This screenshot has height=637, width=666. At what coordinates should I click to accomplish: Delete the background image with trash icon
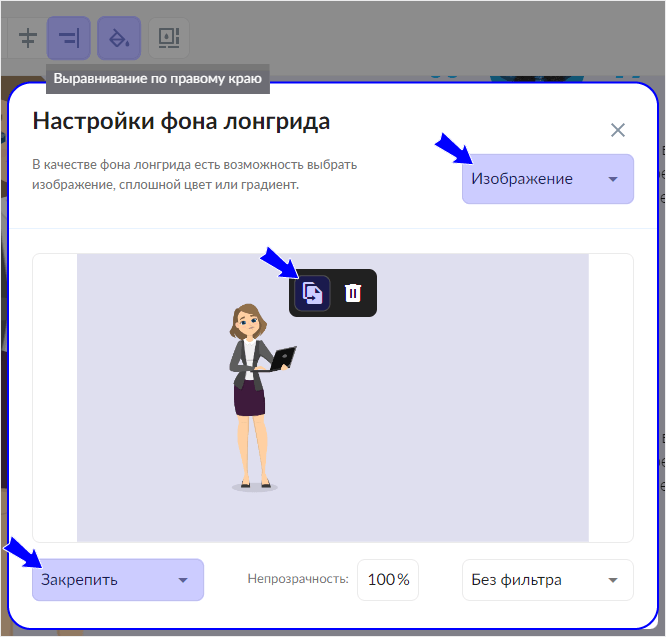(x=353, y=293)
